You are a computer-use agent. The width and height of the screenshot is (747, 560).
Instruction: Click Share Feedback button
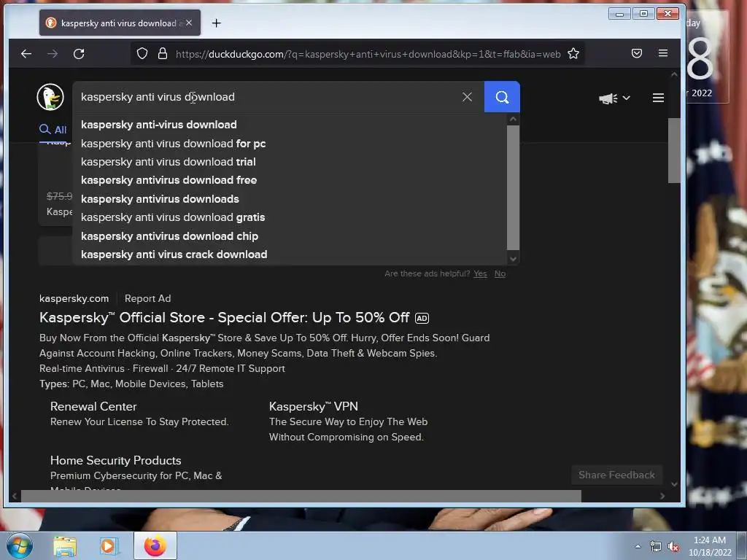click(616, 475)
